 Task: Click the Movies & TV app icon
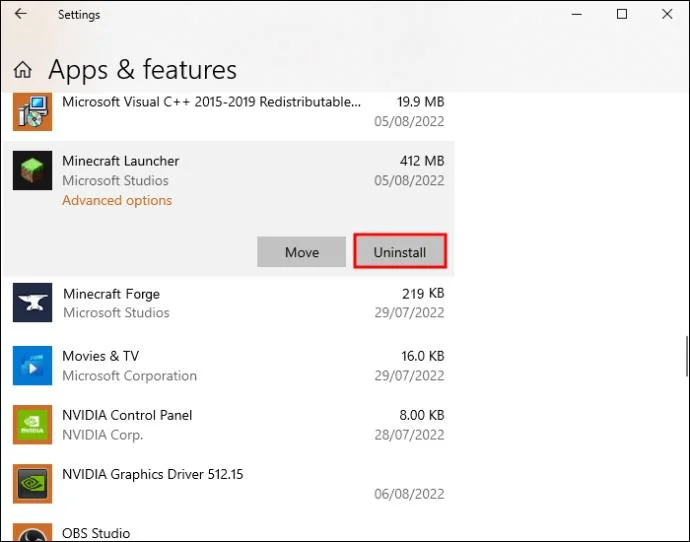[33, 366]
